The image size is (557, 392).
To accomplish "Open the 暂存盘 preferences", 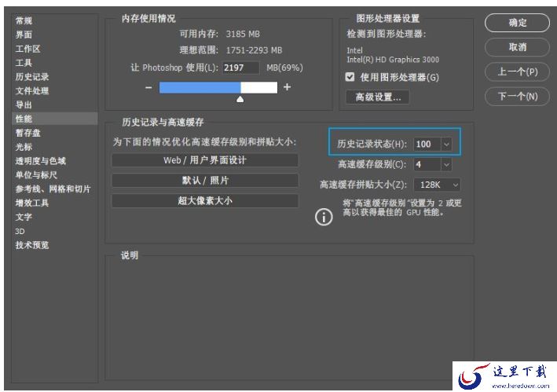I will click(27, 133).
